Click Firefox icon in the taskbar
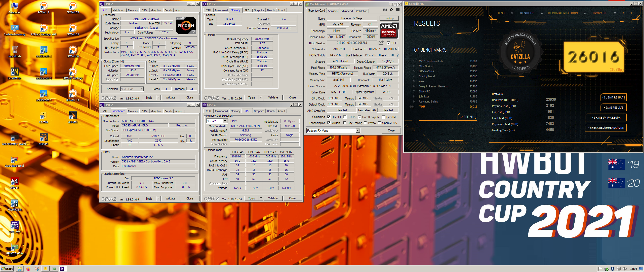The image size is (644, 272). pyautogui.click(x=28, y=269)
